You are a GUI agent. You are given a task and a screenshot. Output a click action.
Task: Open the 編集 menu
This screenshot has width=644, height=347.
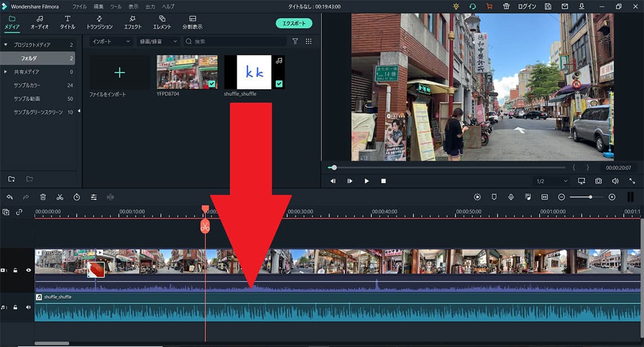(x=99, y=7)
